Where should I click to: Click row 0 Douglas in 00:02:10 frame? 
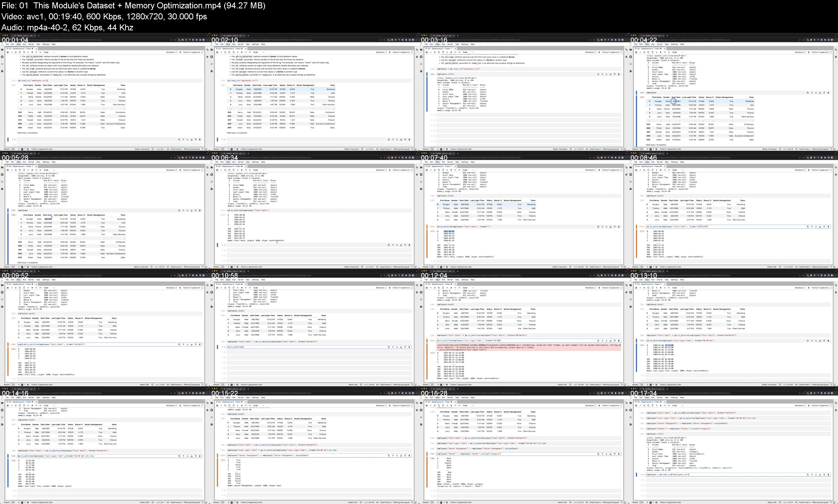tap(281, 89)
